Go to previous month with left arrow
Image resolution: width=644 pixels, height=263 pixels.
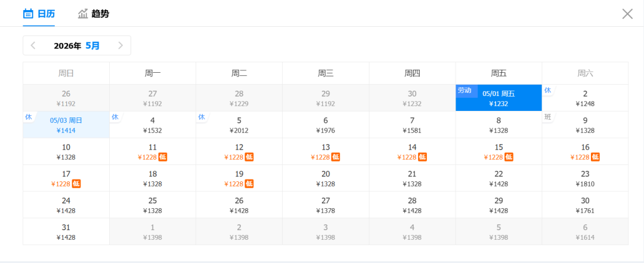[x=33, y=45]
